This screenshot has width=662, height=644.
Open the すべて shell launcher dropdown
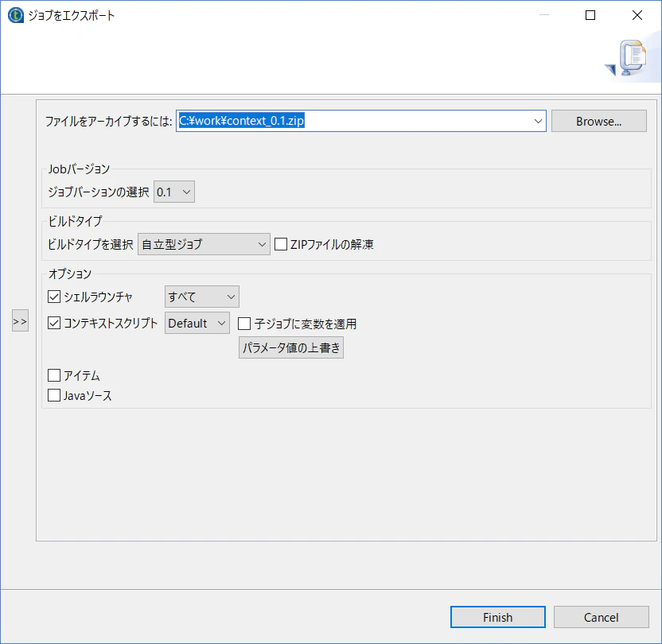click(x=202, y=297)
